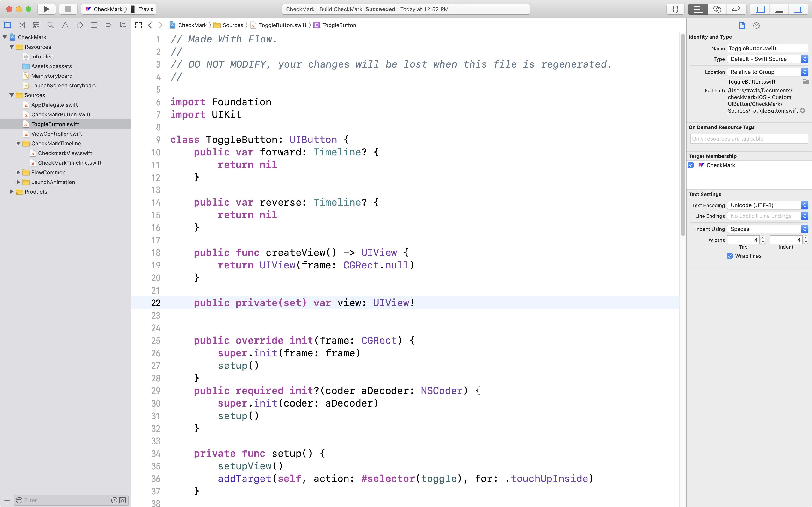
Task: Run the CheckMark scheme with the play button
Action: 46,9
